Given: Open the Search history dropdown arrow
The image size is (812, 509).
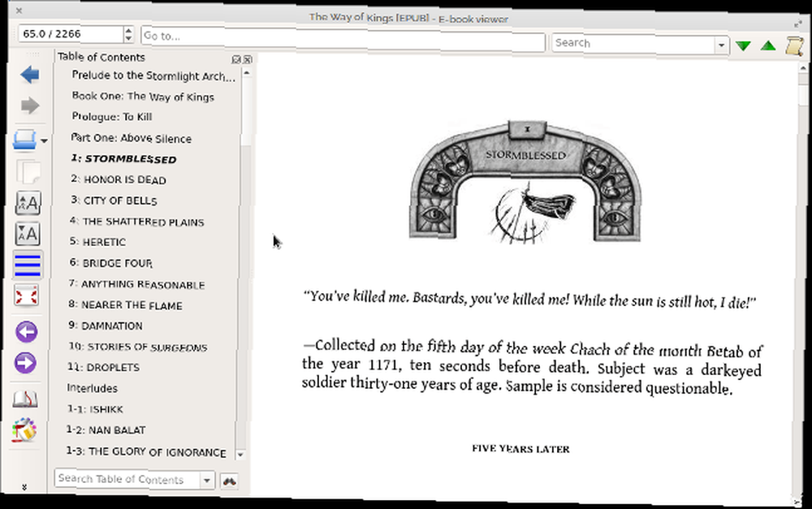Looking at the screenshot, I should (721, 45).
